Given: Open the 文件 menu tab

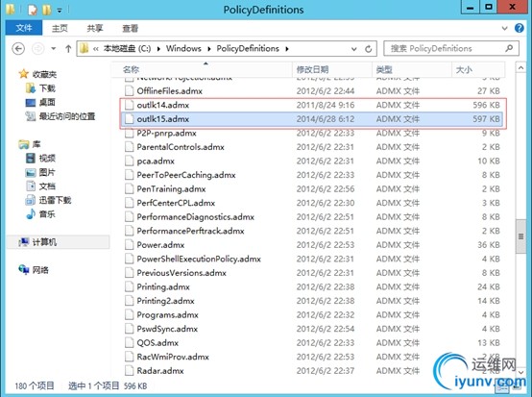Looking at the screenshot, I should click(x=24, y=28).
